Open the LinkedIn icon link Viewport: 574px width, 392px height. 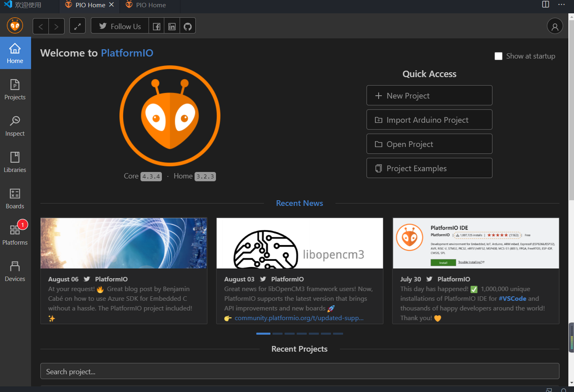(x=172, y=26)
